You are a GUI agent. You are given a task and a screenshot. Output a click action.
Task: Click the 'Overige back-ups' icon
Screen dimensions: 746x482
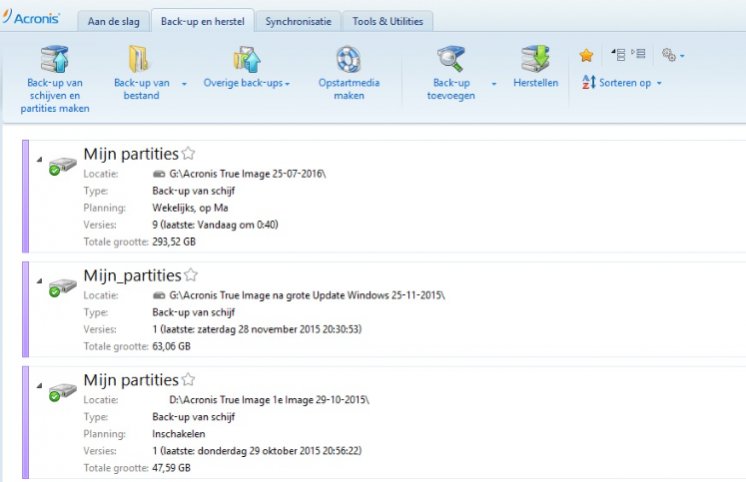coord(246,58)
